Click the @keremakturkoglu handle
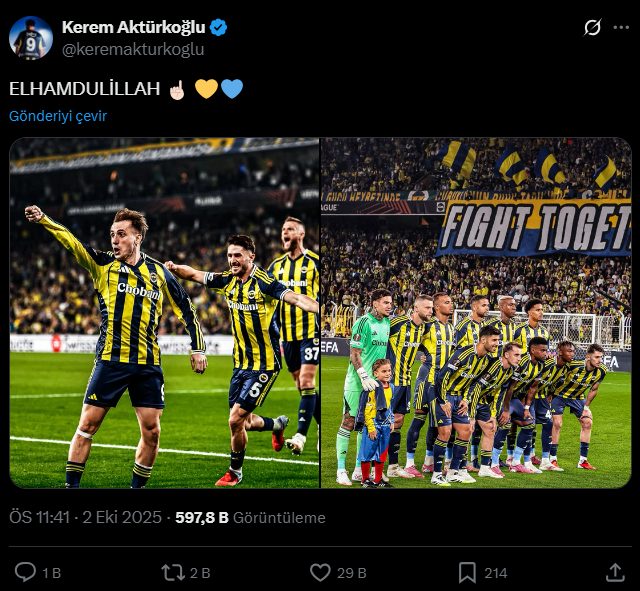Screen dimensions: 640x591 pos(133,49)
